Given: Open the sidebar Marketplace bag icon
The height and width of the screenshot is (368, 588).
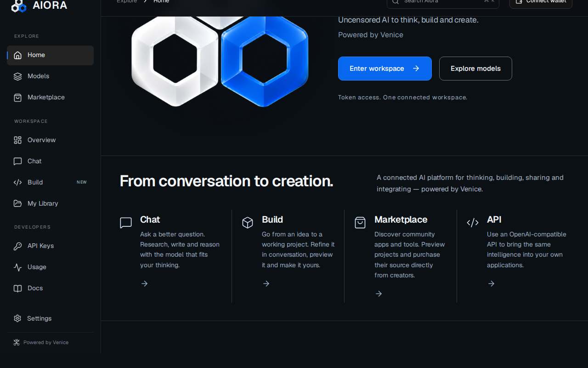Looking at the screenshot, I should [x=18, y=98].
